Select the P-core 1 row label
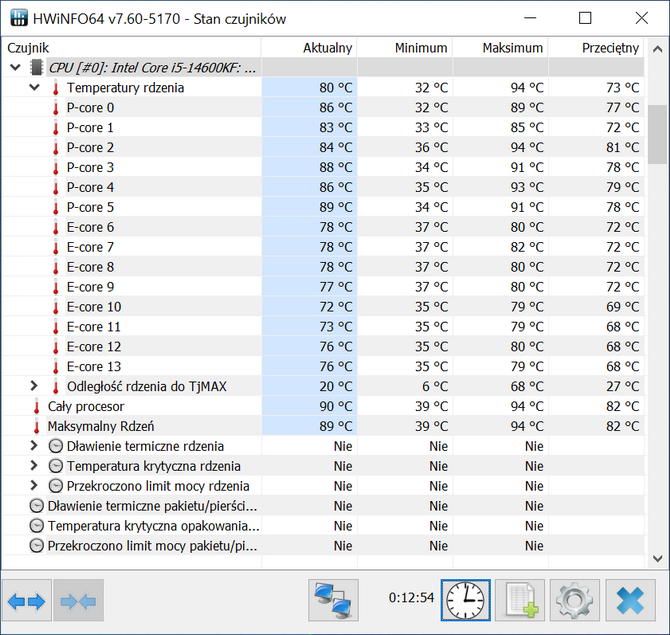This screenshot has width=670, height=635. pos(90,128)
